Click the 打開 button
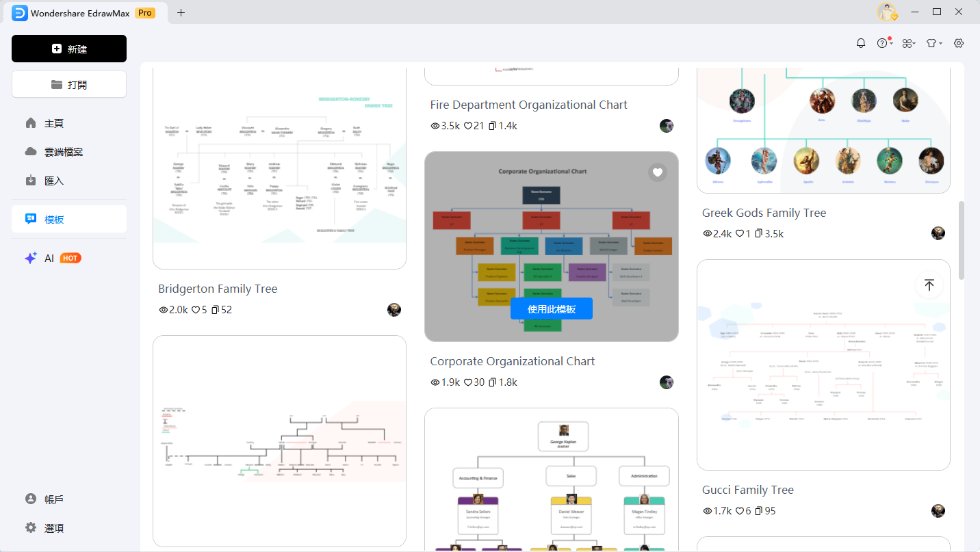This screenshot has height=552, width=980. (x=69, y=85)
